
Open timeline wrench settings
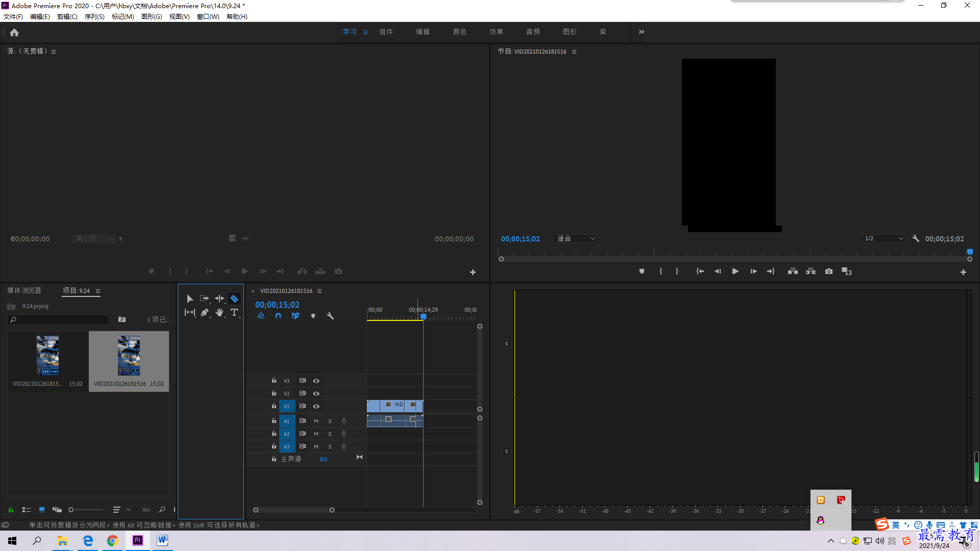330,316
